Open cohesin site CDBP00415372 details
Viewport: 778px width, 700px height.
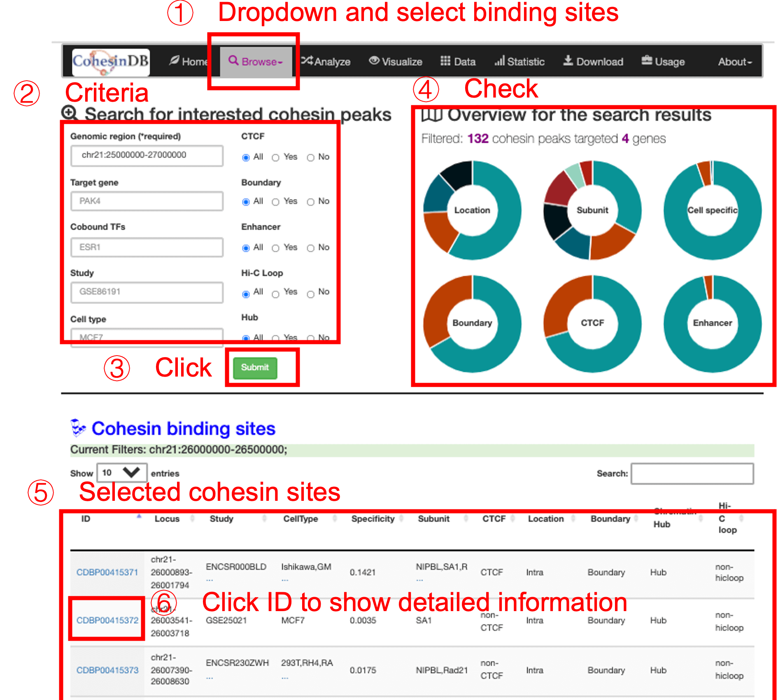pos(107,620)
